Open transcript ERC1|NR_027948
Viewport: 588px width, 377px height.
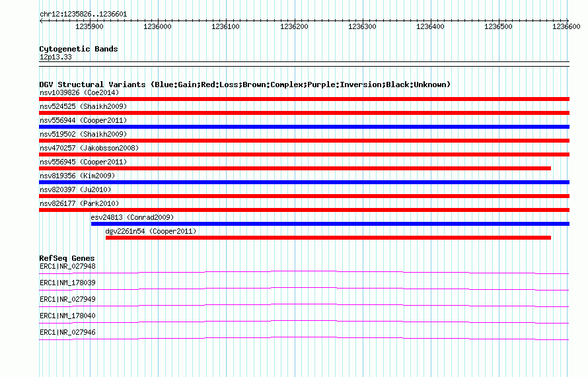[x=67, y=267]
